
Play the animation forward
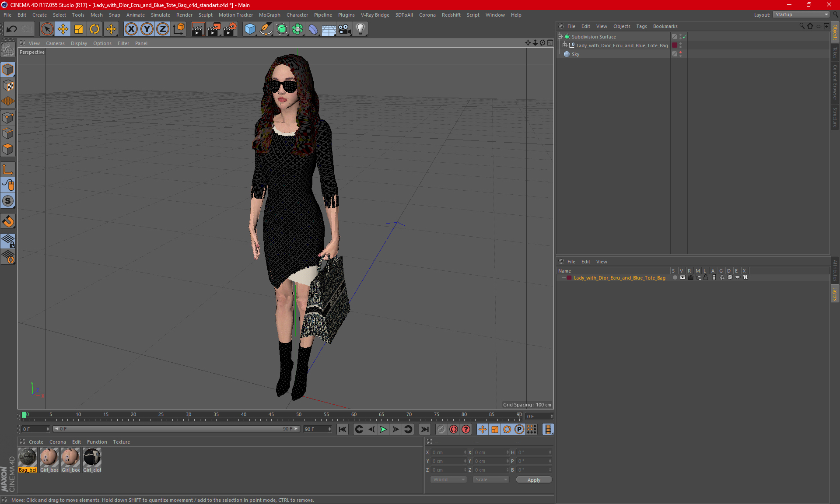(x=383, y=429)
